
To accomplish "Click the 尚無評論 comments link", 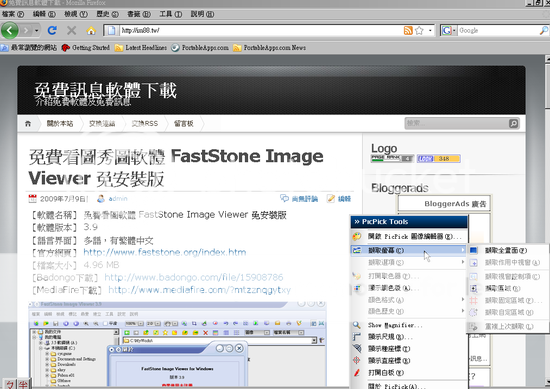I will 304,199.
